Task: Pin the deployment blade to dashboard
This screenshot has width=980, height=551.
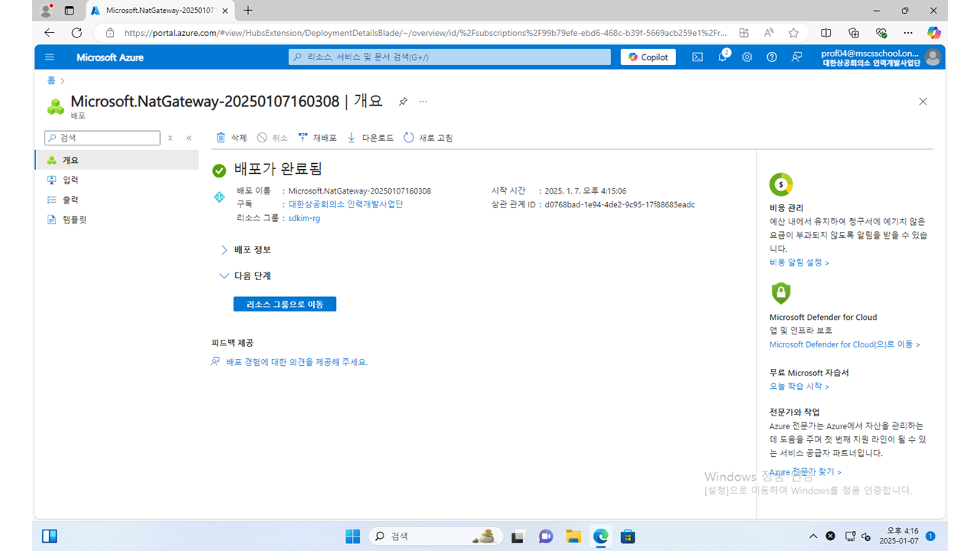Action: tap(403, 101)
